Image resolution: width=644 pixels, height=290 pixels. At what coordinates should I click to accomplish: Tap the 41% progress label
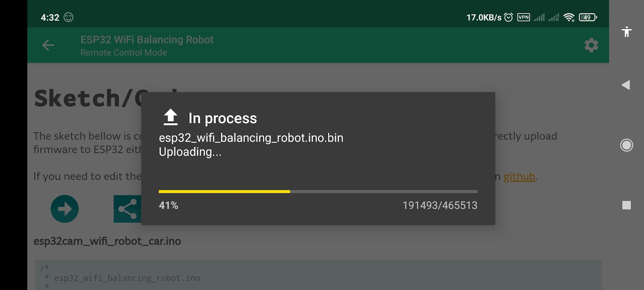tap(168, 206)
